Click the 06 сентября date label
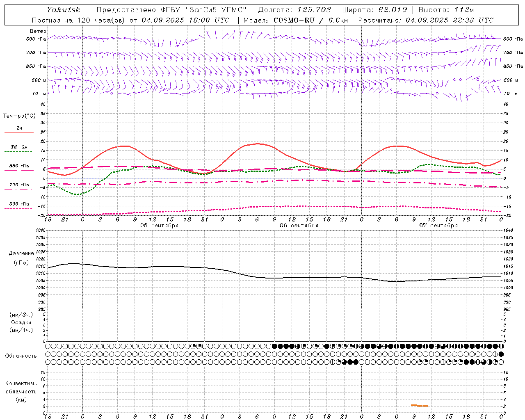 (x=299, y=226)
